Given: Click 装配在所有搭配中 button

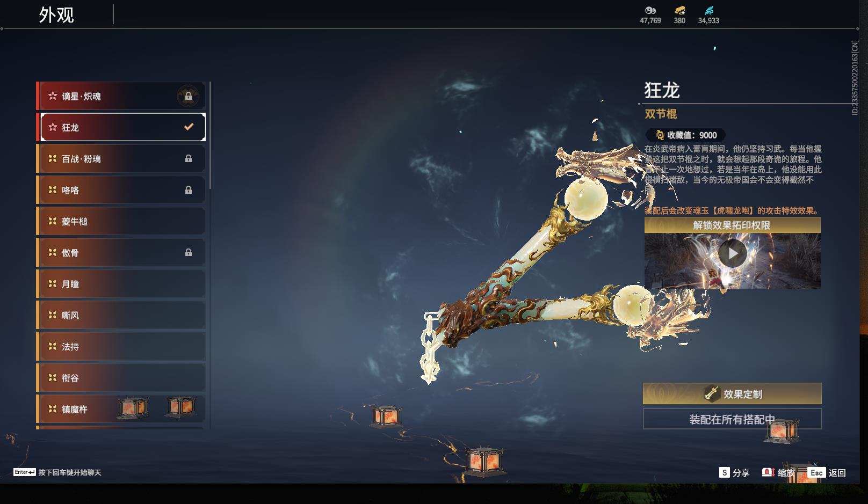Looking at the screenshot, I should tap(732, 419).
